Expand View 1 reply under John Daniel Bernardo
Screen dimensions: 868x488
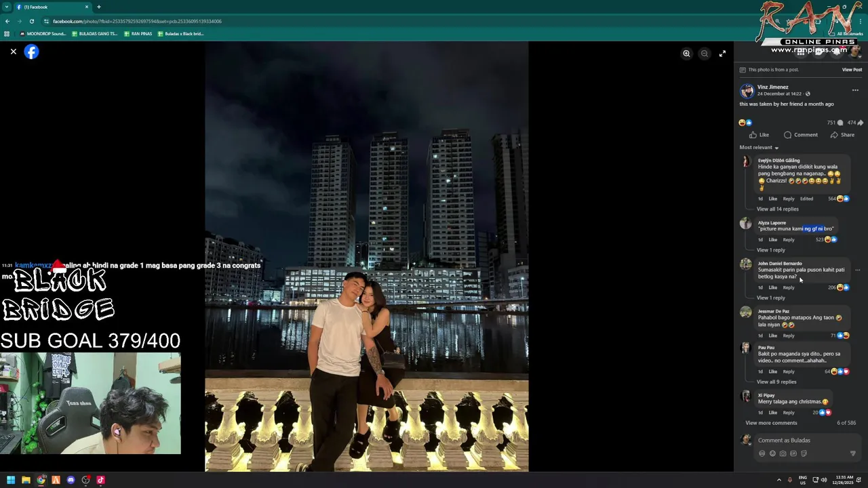click(x=770, y=298)
